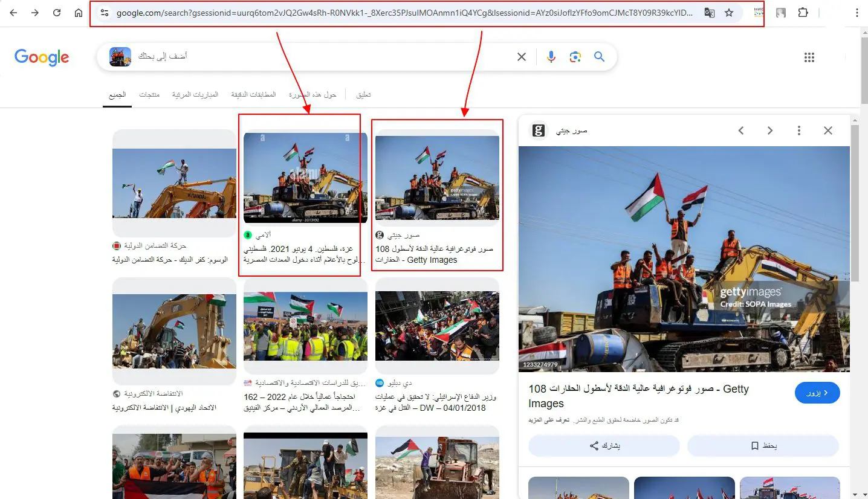868x499 pixels.
Task: Reload the page
Action: (57, 13)
